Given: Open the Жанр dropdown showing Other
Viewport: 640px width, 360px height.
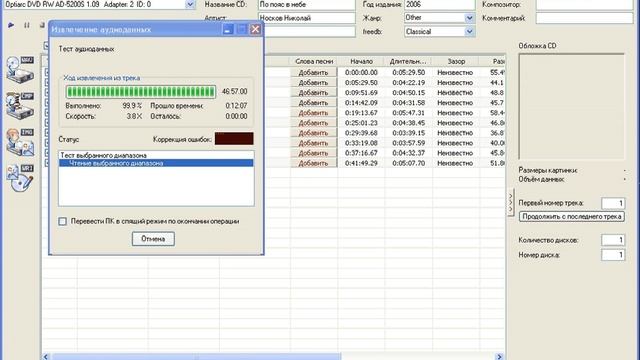Looking at the screenshot, I should click(469, 18).
